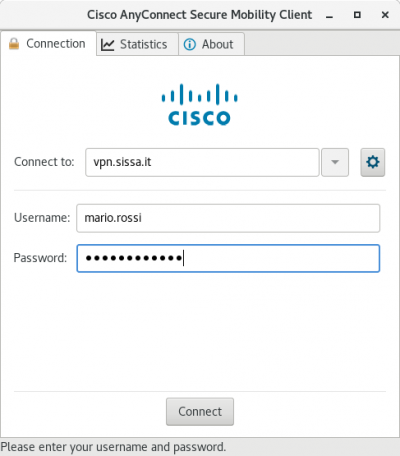Click the status message about username and password
Viewport: 400px width, 456px height.
[x=113, y=447]
